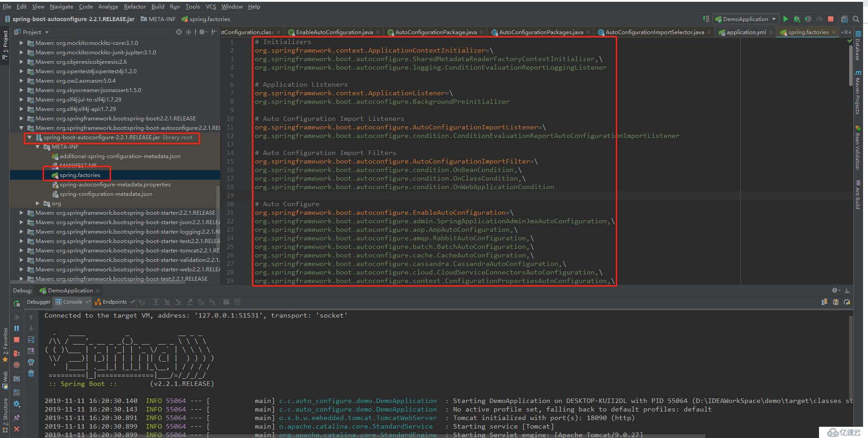
Task: Switch to the Endpoints tab
Action: tap(114, 302)
